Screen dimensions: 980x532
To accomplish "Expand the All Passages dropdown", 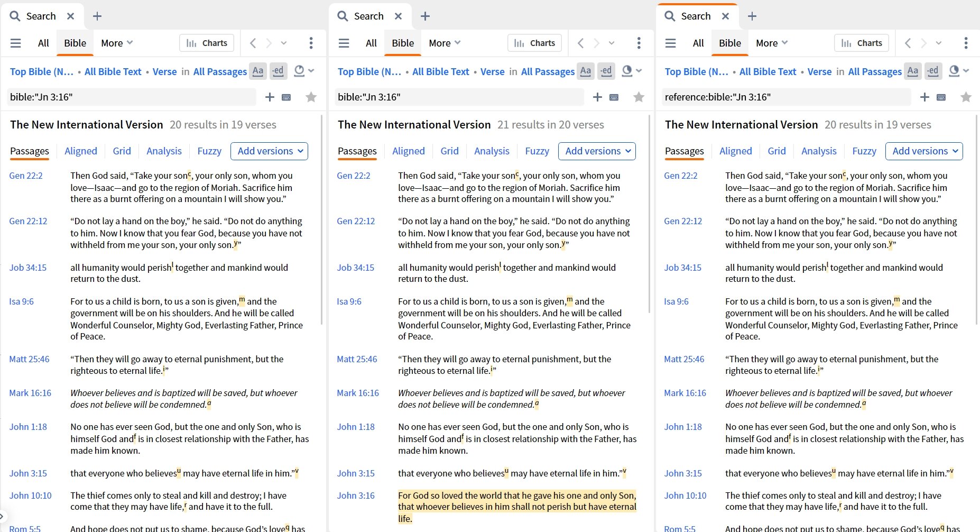I will 220,71.
